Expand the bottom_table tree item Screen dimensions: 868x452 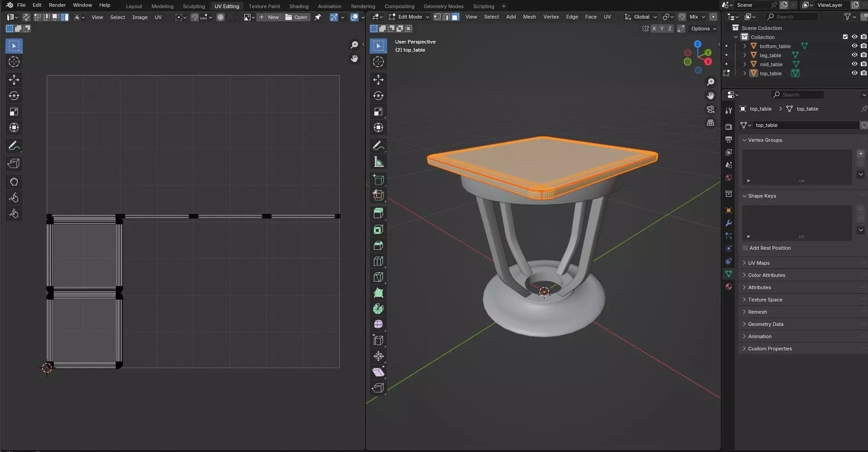click(745, 46)
